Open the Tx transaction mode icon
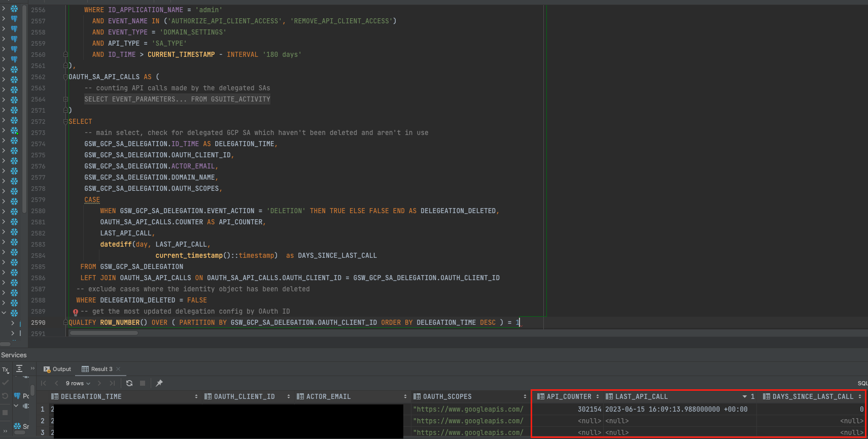868x439 pixels. coord(6,369)
